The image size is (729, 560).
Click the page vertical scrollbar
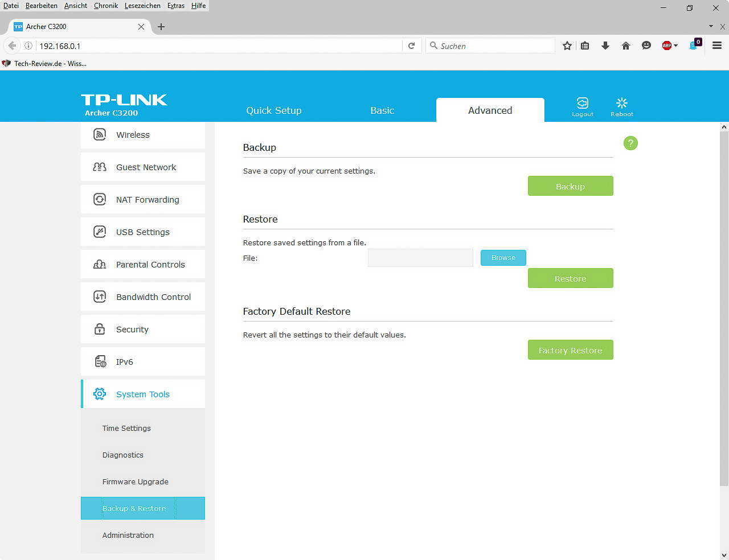724,307
